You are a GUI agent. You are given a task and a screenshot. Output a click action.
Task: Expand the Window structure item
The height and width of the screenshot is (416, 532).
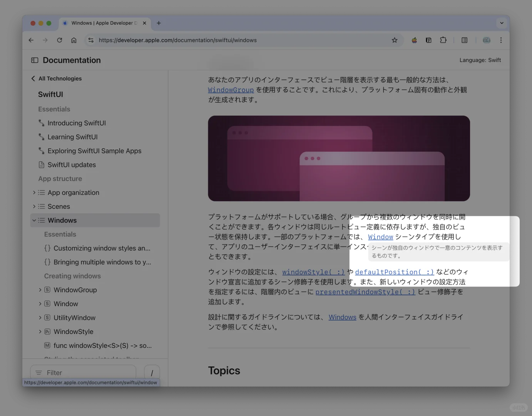pyautogui.click(x=40, y=304)
